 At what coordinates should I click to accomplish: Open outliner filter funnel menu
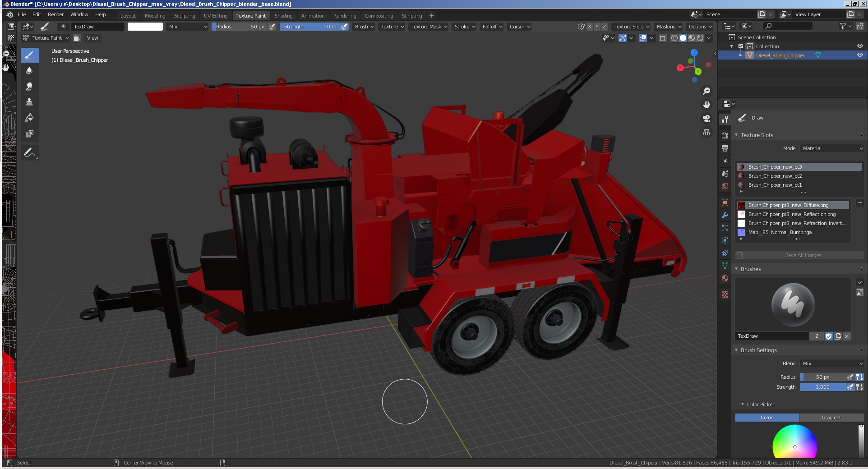(x=845, y=27)
